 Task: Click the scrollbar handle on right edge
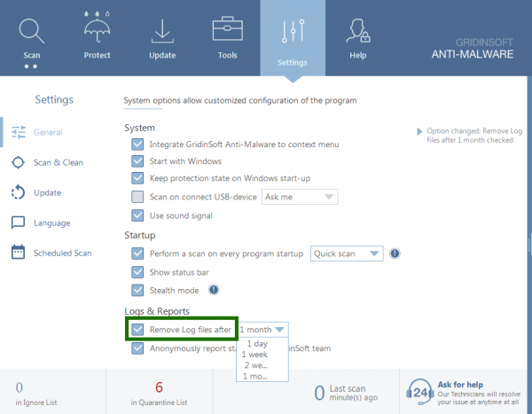coord(529,245)
